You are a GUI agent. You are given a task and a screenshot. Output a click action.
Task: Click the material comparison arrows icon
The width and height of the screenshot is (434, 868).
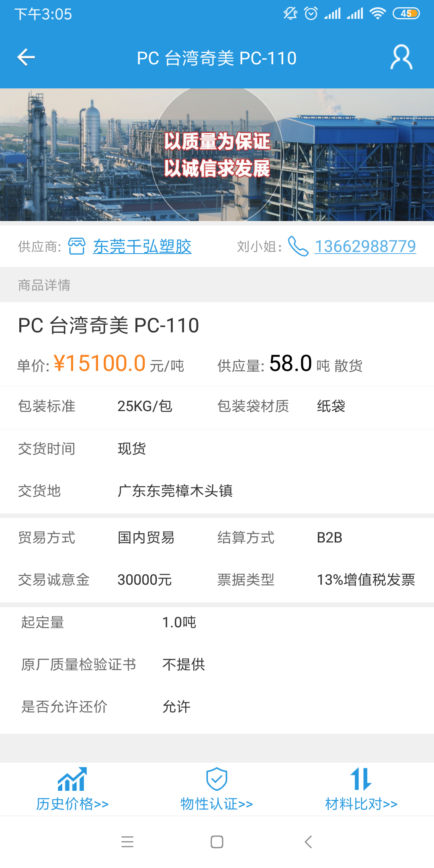coord(360,780)
